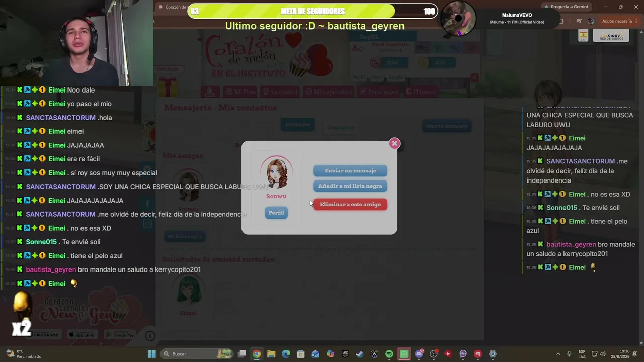Open Microsoft Edge from the taskbar
This screenshot has height=362, width=644.
286,354
